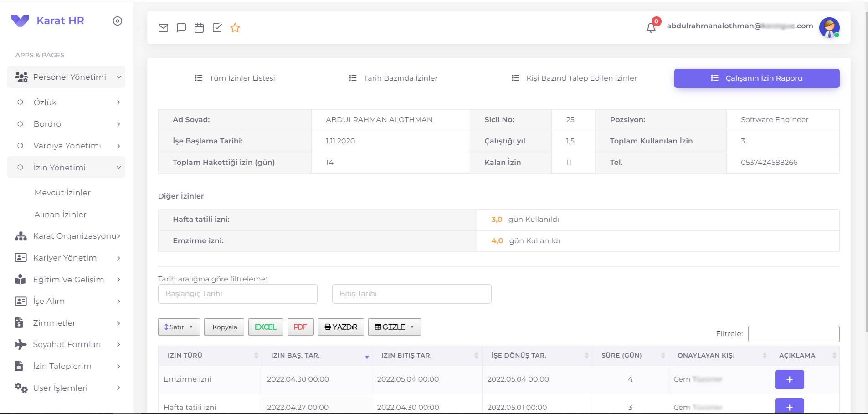Click the tasks checklist icon
Viewport: 868px width, 414px height.
[x=217, y=27]
